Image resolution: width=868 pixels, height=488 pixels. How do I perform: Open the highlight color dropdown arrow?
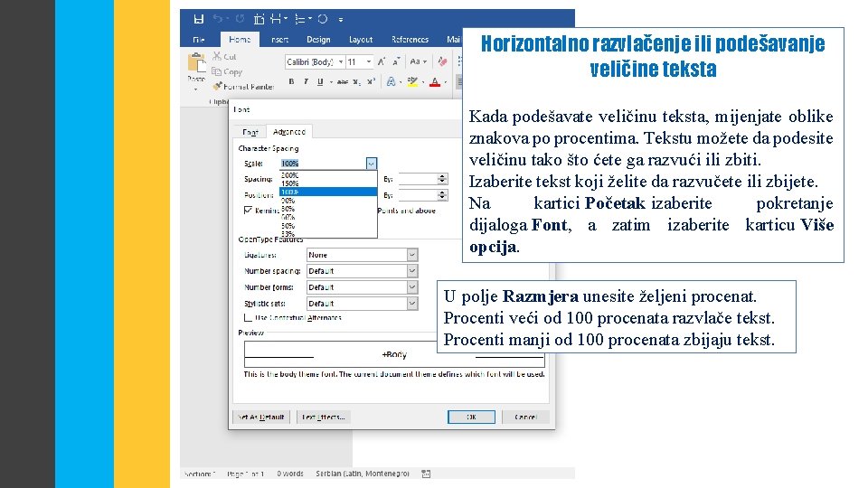click(x=423, y=82)
